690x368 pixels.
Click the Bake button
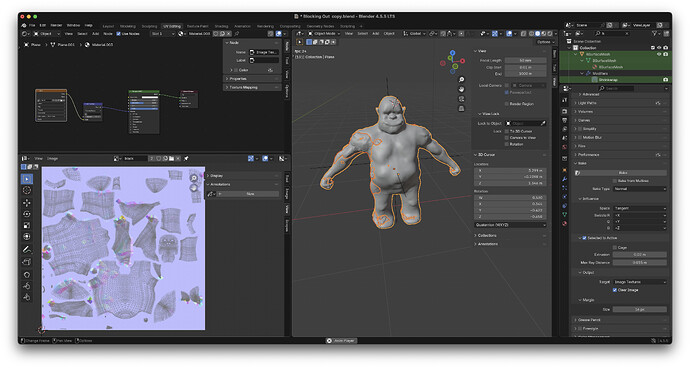click(621, 173)
